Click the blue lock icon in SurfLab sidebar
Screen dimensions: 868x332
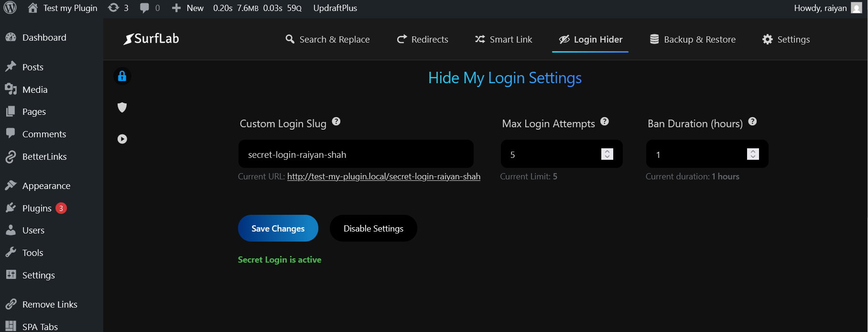(x=122, y=76)
